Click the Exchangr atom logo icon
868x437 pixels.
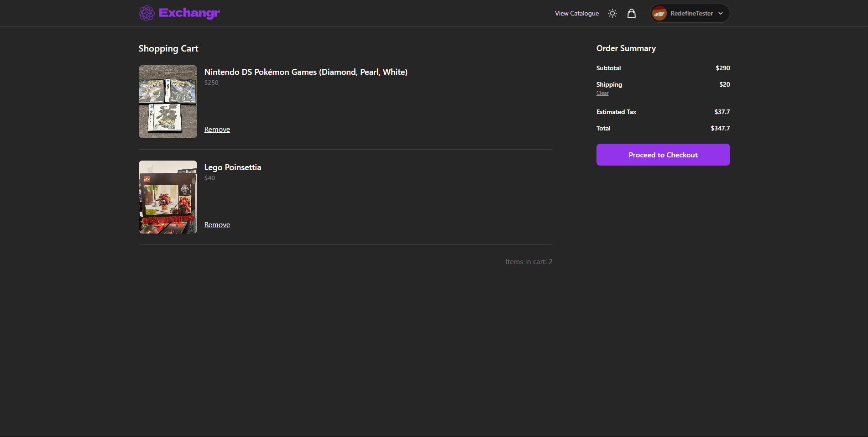tap(146, 13)
